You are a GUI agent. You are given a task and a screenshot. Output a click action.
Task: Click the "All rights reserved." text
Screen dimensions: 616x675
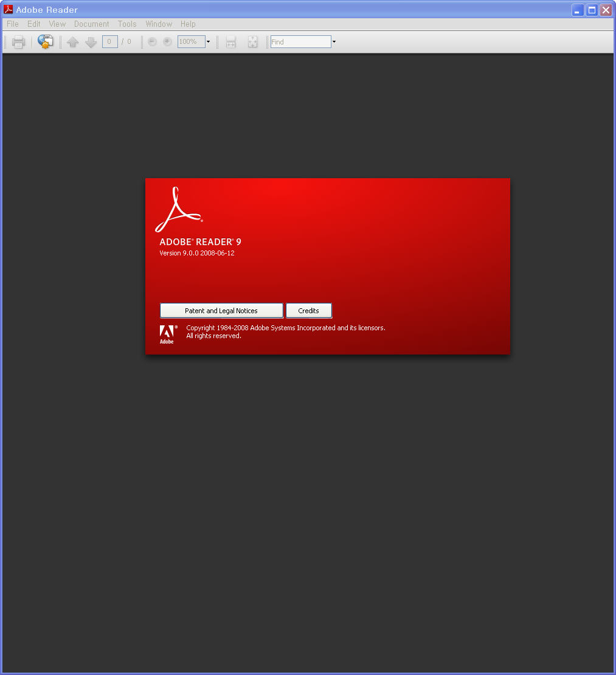tap(213, 336)
